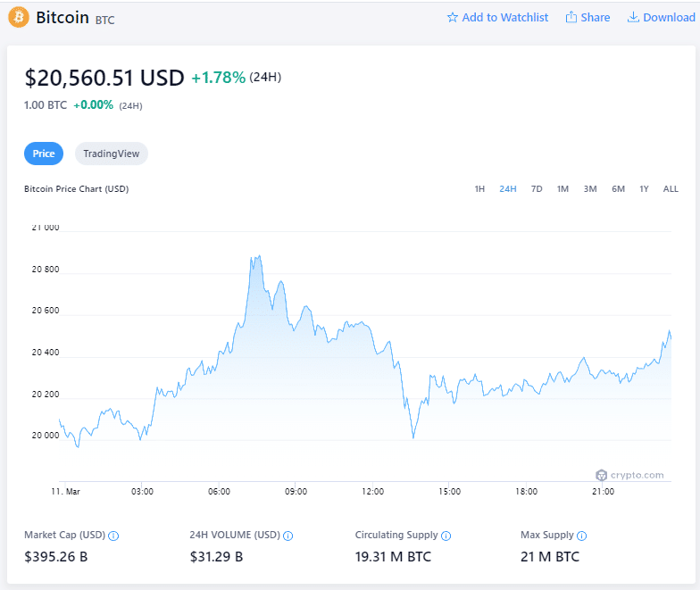The width and height of the screenshot is (700, 590).
Task: Click the 20 200 y-axis label
Action: 45,395
